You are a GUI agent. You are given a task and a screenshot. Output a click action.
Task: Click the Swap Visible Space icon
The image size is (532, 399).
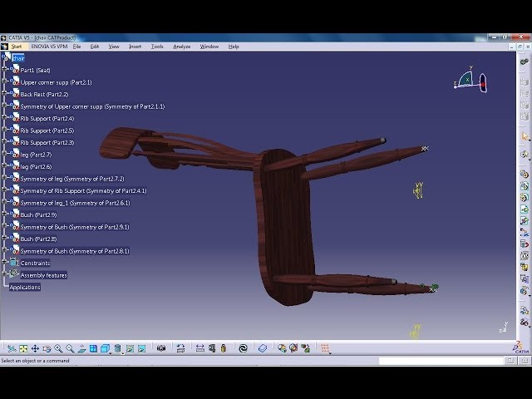tap(142, 348)
